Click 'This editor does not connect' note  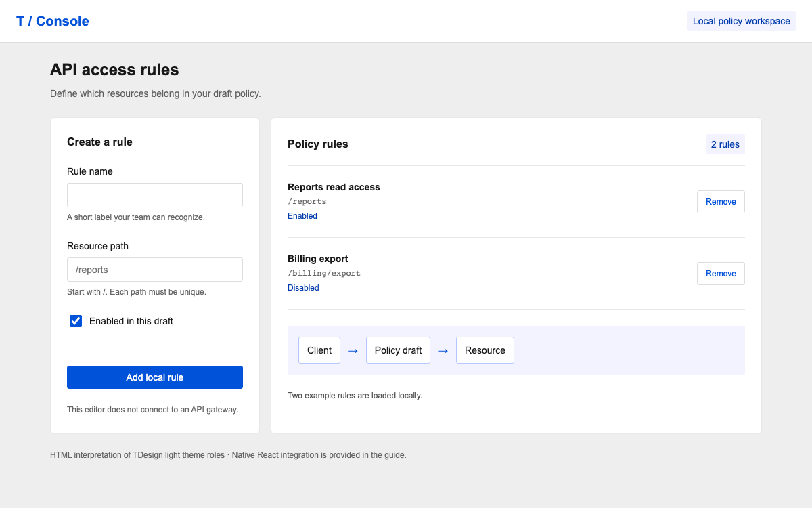click(152, 410)
